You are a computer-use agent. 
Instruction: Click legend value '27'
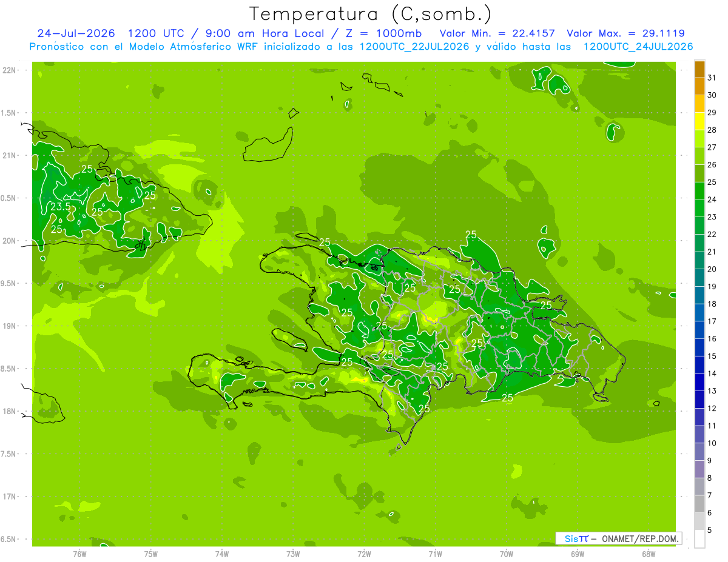coord(712,147)
